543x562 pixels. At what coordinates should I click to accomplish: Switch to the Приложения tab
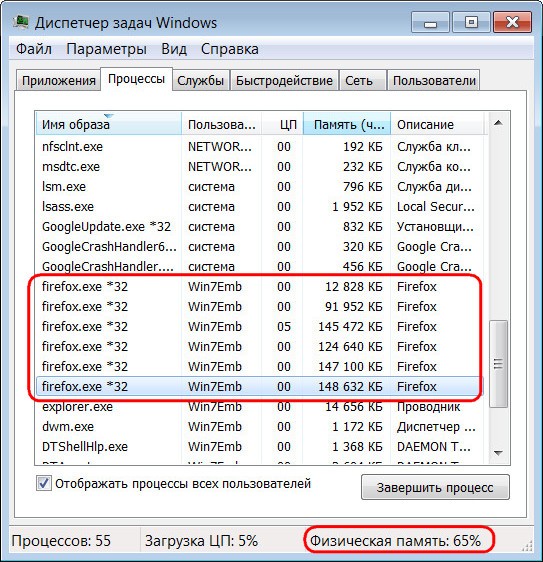point(58,80)
